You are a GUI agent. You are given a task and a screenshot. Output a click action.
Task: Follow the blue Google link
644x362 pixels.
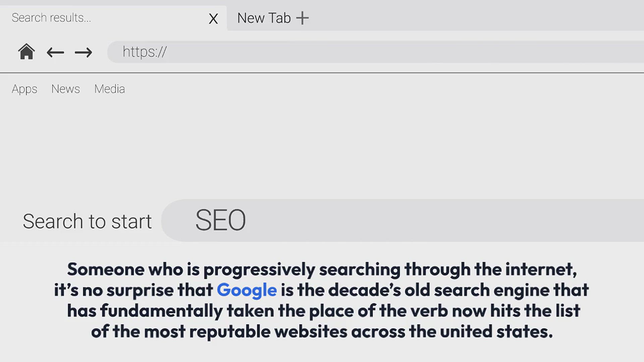click(x=247, y=290)
